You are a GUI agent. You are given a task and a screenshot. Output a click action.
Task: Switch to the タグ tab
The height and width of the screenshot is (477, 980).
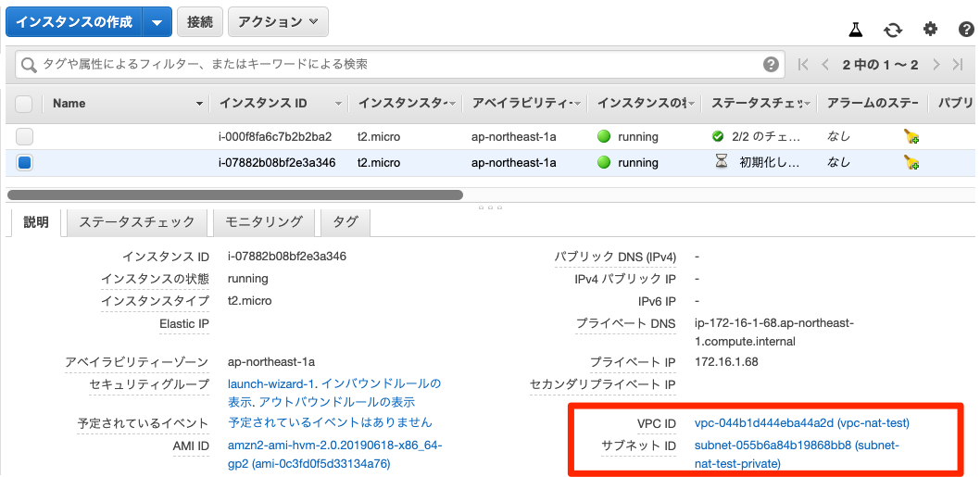345,222
